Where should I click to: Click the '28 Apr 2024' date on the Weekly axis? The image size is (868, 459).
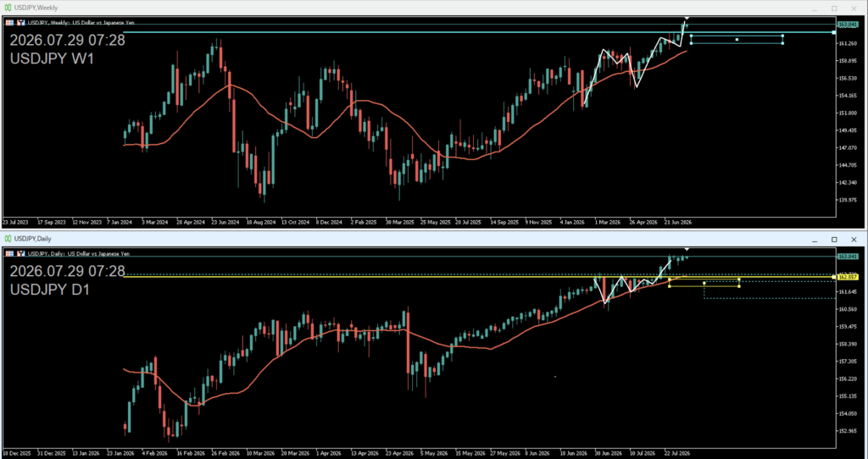(x=191, y=222)
